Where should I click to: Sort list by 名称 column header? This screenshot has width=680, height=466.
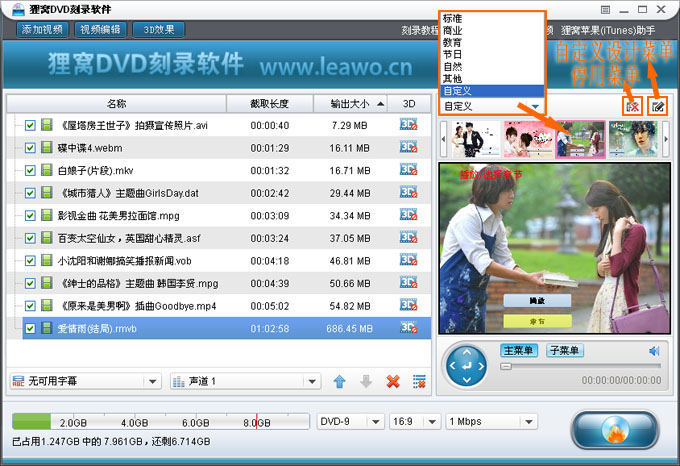click(116, 104)
